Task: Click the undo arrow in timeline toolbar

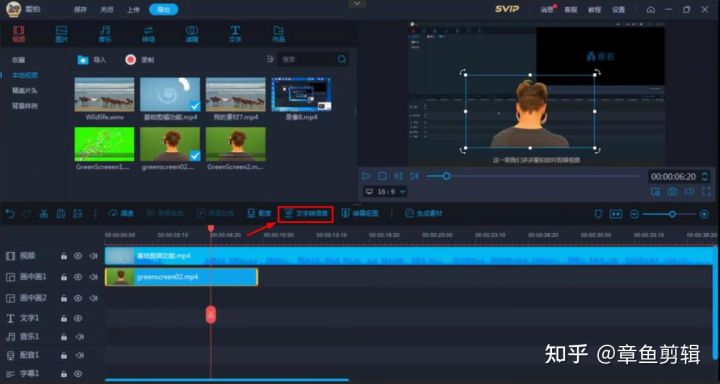Action: [x=10, y=214]
